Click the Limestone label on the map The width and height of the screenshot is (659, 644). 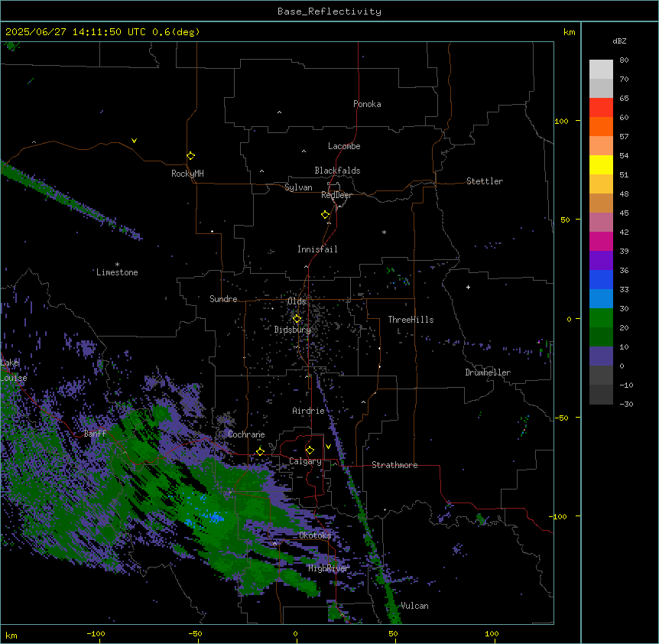coord(117,272)
